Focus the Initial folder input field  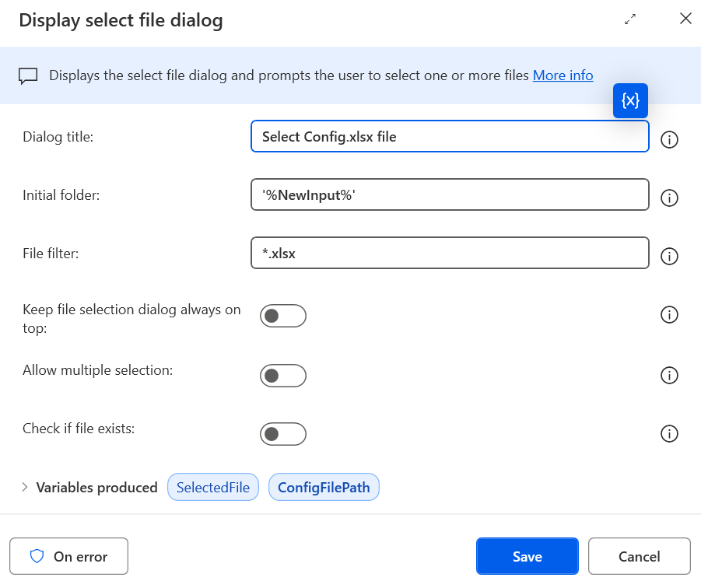(450, 194)
